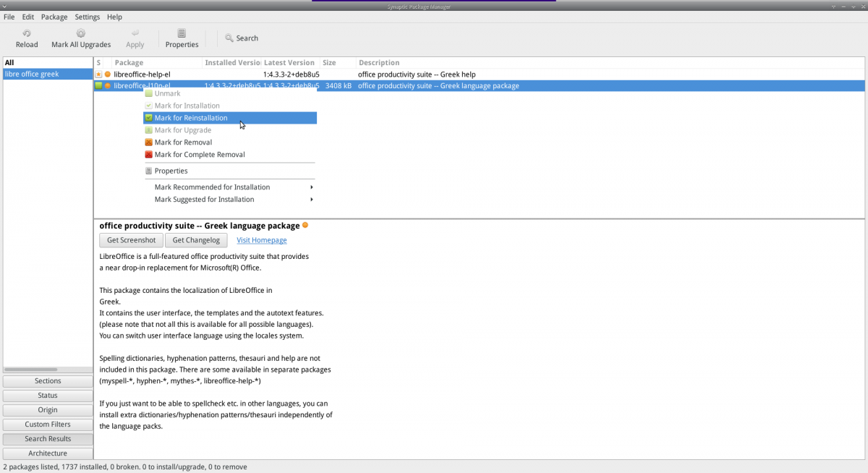This screenshot has width=868, height=473.
Task: Sort by the Installed Version column header
Action: [232, 63]
